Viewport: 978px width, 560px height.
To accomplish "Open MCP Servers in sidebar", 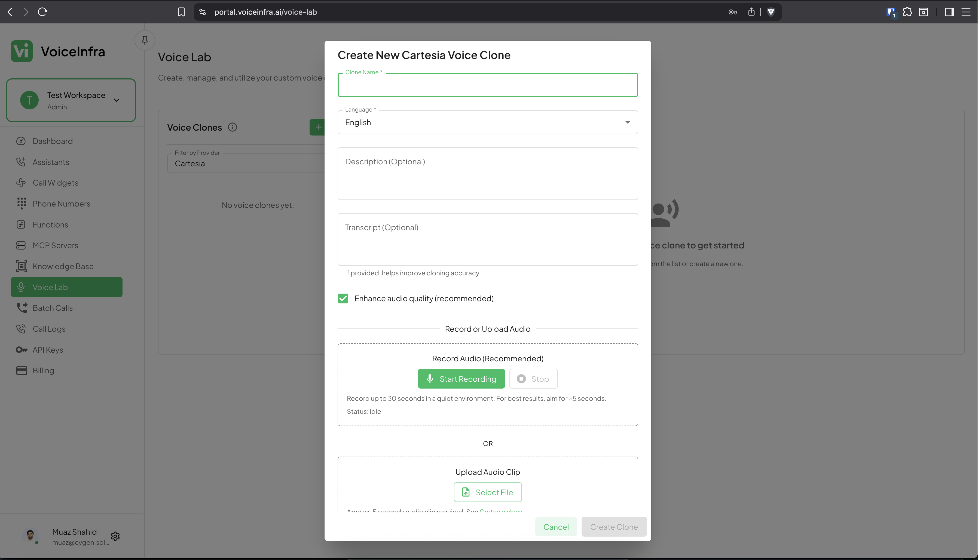I will pos(66,245).
